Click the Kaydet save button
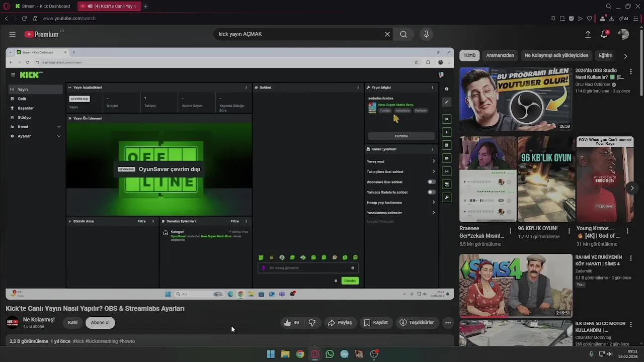This screenshot has width=644, height=362. (x=375, y=323)
